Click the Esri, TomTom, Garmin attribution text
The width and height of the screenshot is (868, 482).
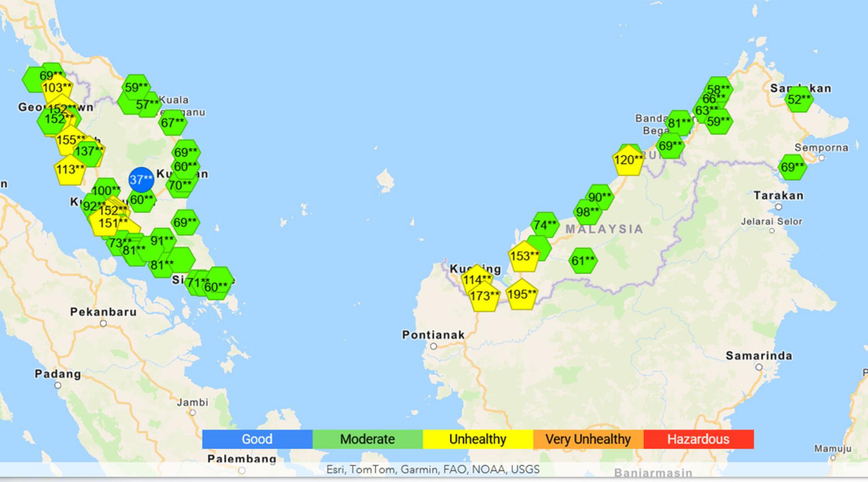pos(433,469)
